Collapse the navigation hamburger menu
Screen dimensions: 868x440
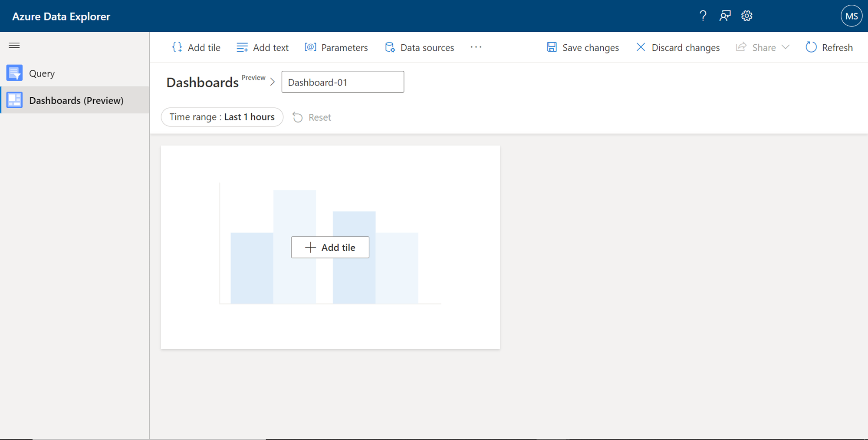[x=14, y=45]
